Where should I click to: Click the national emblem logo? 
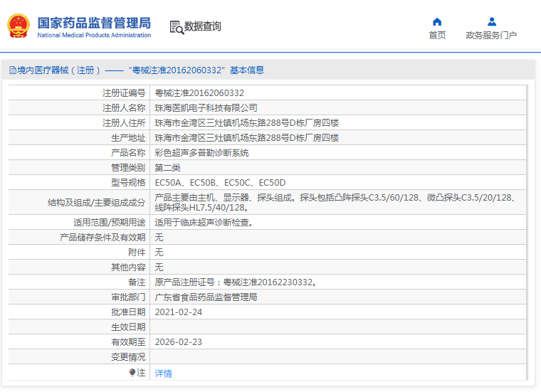19,26
